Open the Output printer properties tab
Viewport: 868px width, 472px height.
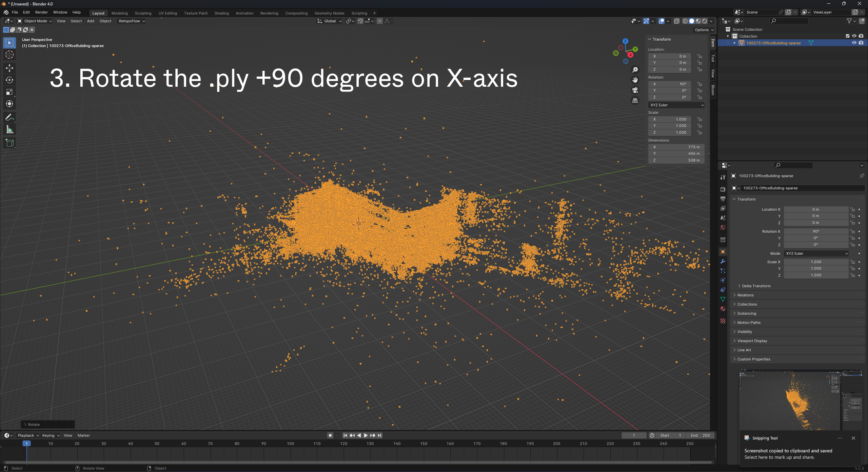(723, 199)
